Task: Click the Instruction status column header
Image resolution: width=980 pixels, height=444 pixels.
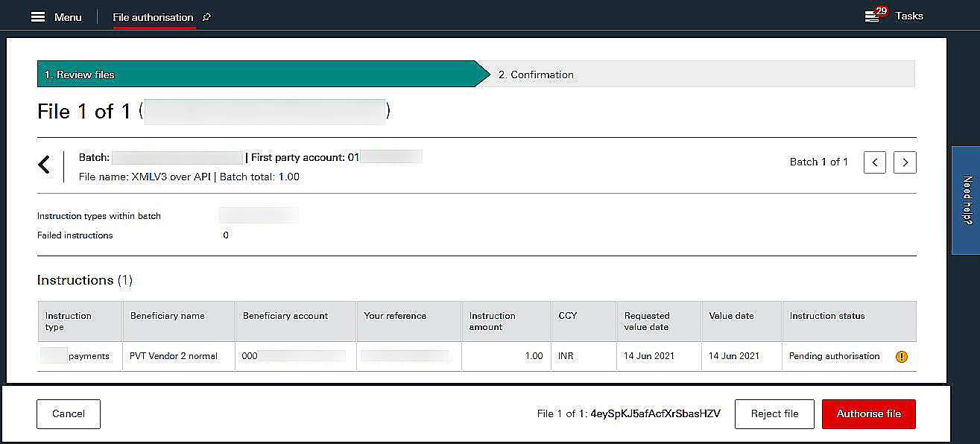Action: [829, 315]
